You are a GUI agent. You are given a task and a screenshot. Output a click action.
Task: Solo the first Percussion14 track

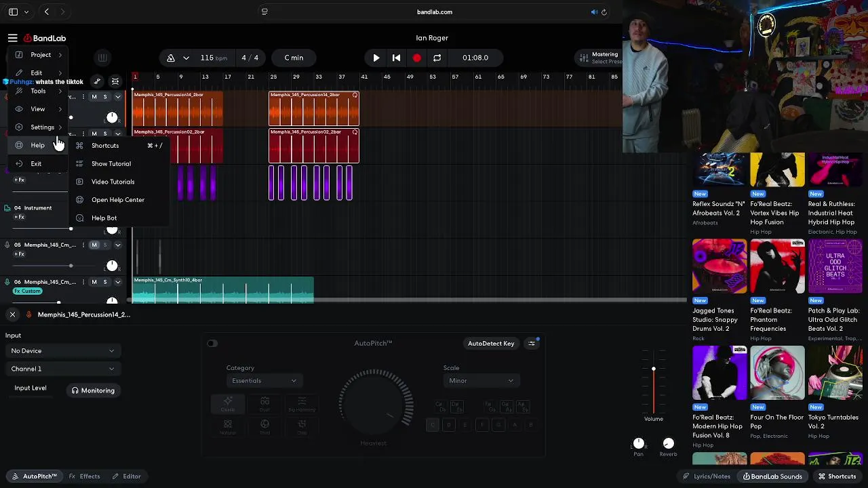[x=104, y=97]
